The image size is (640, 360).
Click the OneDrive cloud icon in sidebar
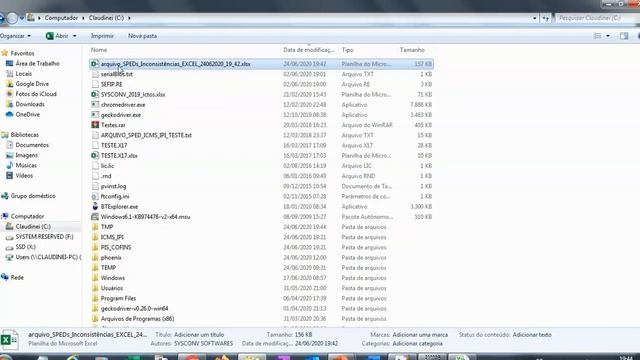[x=9, y=114]
